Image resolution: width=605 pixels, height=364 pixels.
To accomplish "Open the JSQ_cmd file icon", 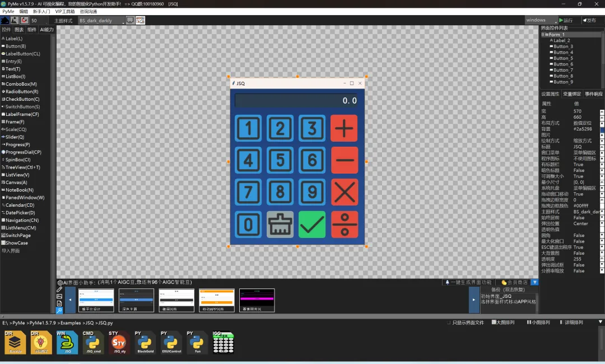I will click(x=93, y=342).
